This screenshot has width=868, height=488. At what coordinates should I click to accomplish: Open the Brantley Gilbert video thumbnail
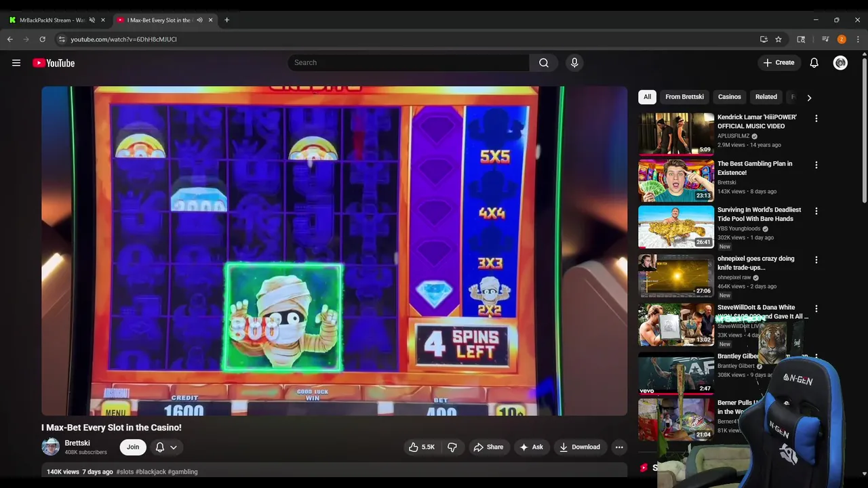[x=676, y=373]
